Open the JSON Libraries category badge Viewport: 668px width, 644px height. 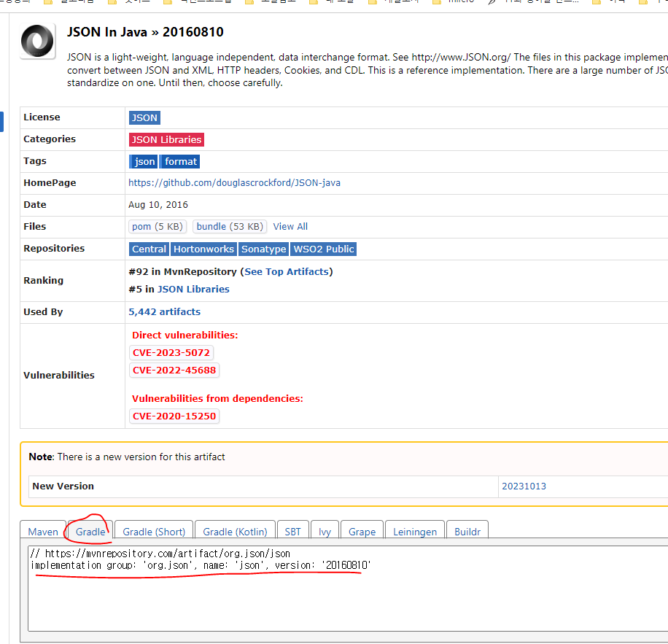tap(166, 140)
